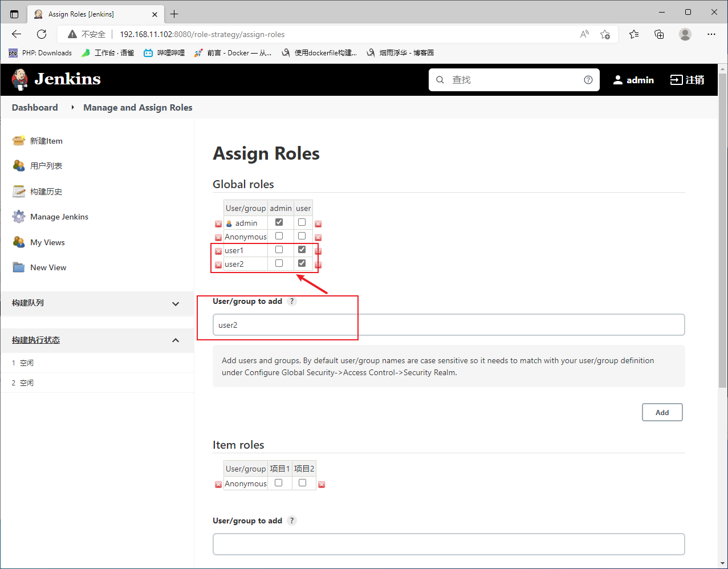Image resolution: width=728 pixels, height=569 pixels.
Task: Open PHP: Downloads bookmark
Action: 40,53
